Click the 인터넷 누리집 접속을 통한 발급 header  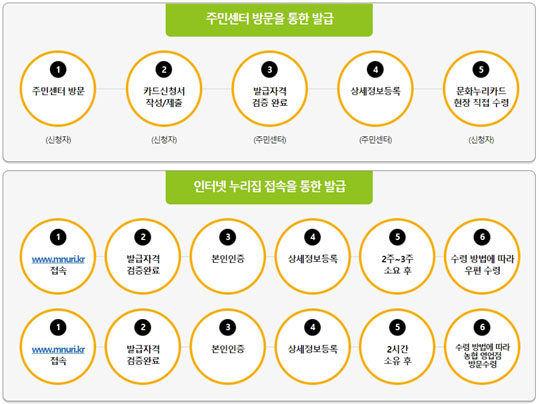pos(269,187)
